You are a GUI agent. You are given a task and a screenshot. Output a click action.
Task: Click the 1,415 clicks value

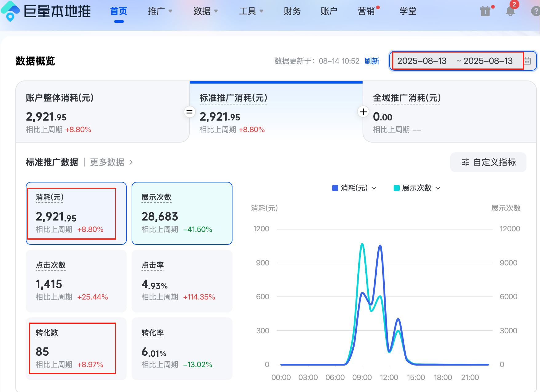tap(49, 284)
